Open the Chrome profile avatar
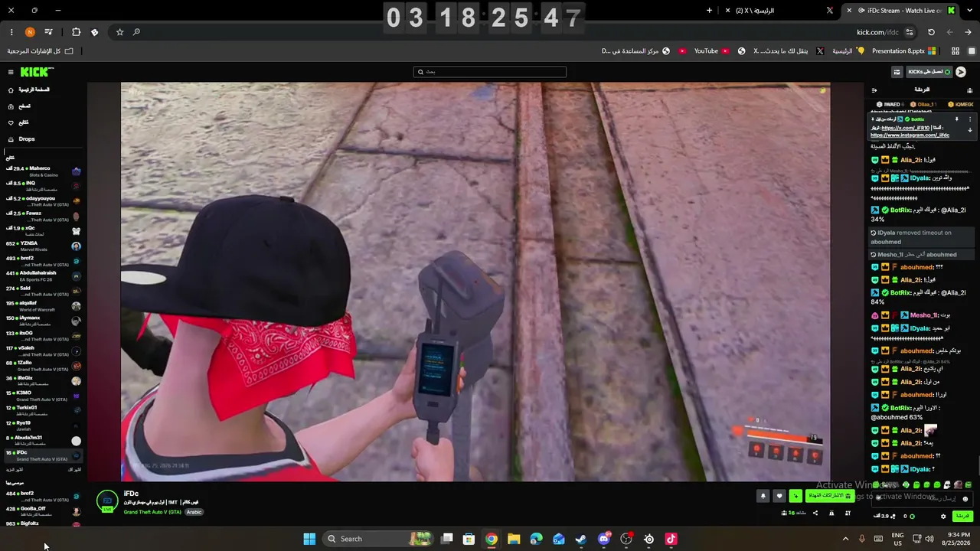 tap(30, 32)
